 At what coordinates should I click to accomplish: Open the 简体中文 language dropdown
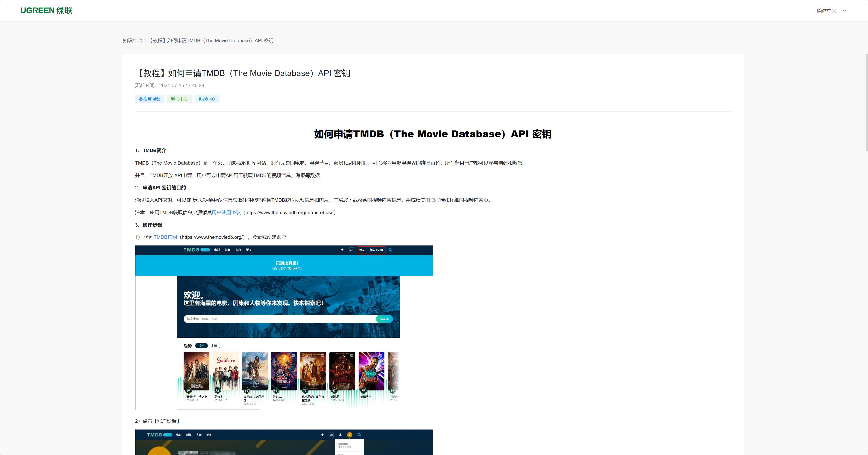[x=832, y=10]
